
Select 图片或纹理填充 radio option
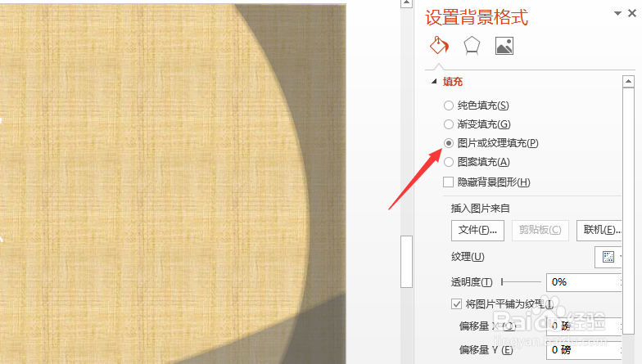tap(449, 143)
